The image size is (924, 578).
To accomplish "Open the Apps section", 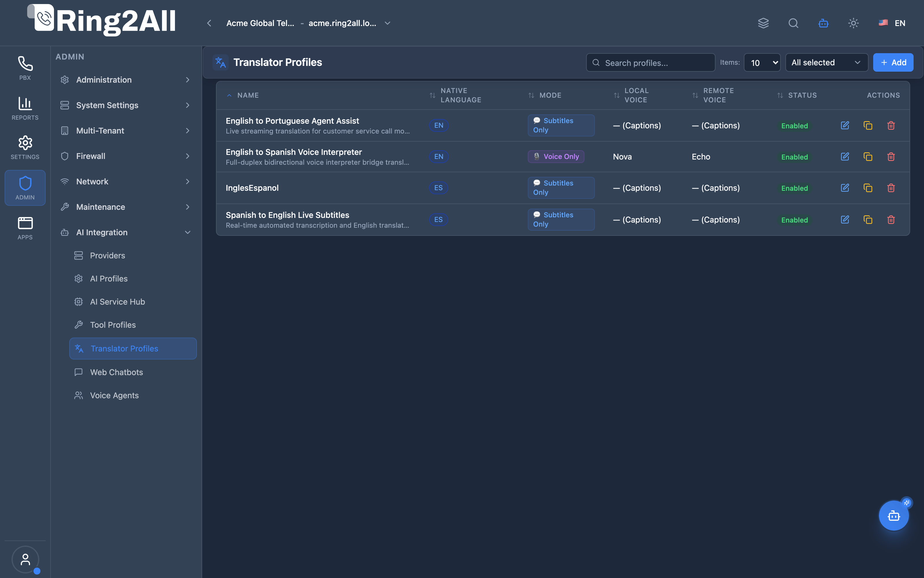I will click(25, 228).
